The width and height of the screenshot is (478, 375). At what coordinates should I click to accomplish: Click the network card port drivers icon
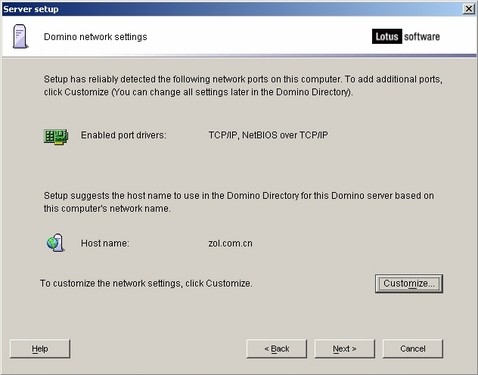(56, 136)
